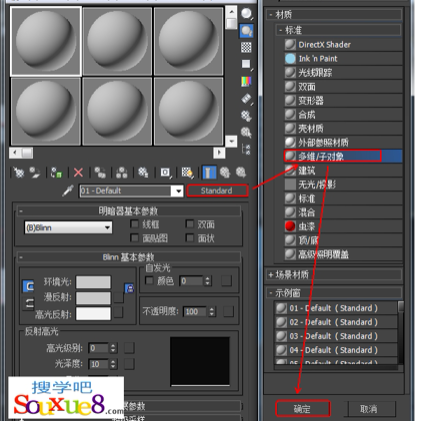This screenshot has height=421, width=441.
Task: Click Assign Material to Selection icon
Action: (x=56, y=172)
